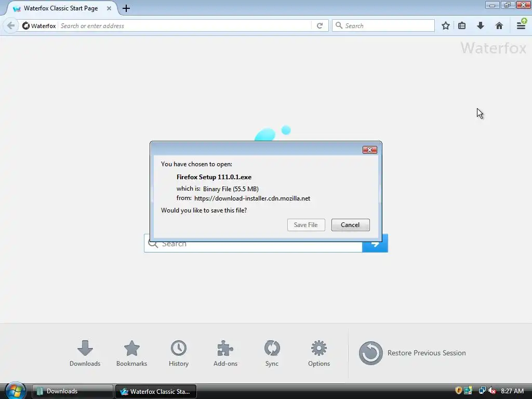Click the Firefox Setup 111.0.1.exe filename
This screenshot has height=399, width=532.
(x=214, y=177)
